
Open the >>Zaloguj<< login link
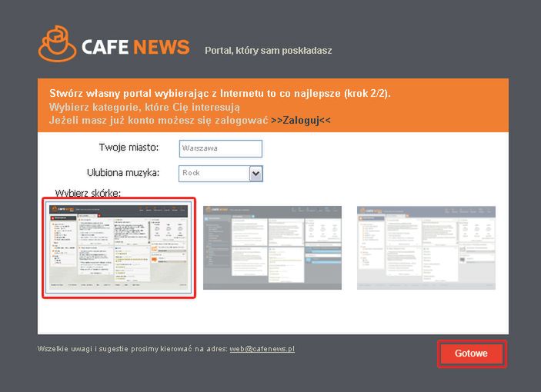coord(301,120)
